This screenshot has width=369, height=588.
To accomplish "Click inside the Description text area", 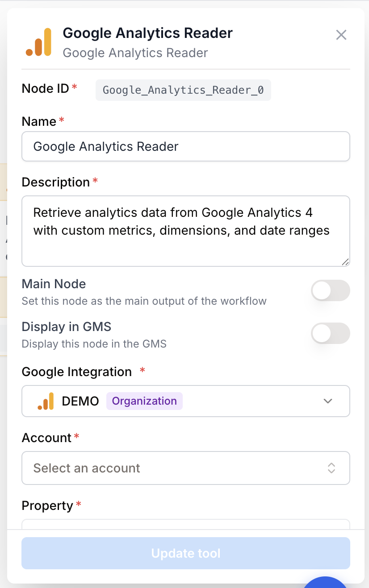I will [x=186, y=231].
